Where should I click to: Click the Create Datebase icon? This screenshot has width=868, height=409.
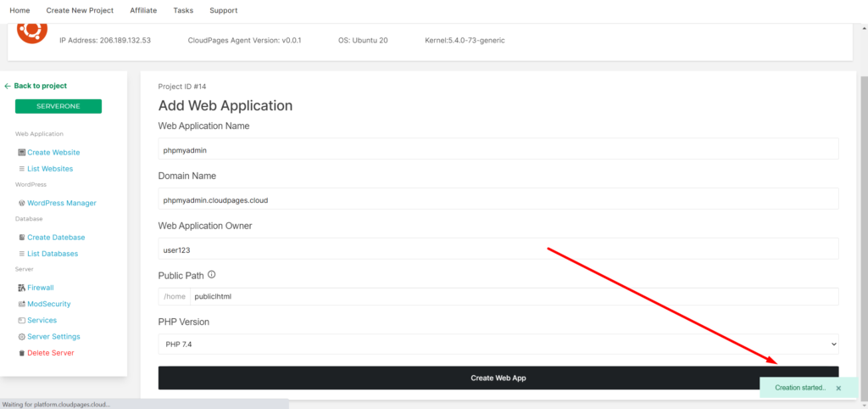coord(21,238)
